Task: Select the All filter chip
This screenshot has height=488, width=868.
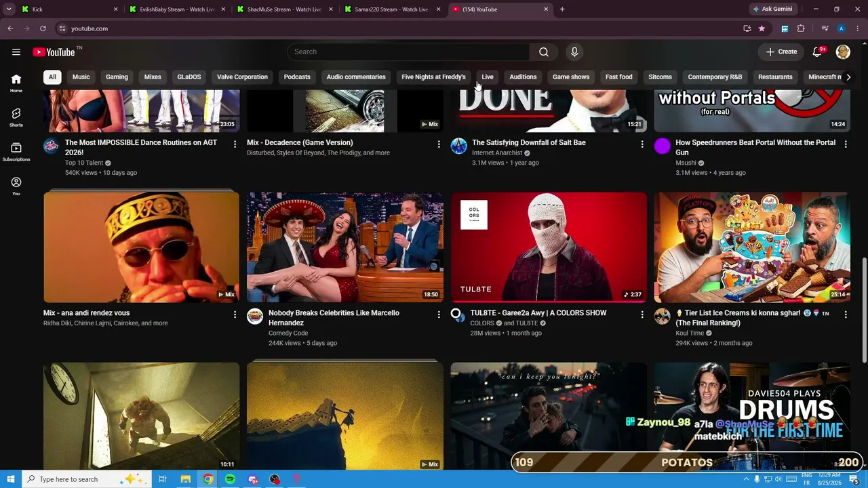Action: [52, 77]
